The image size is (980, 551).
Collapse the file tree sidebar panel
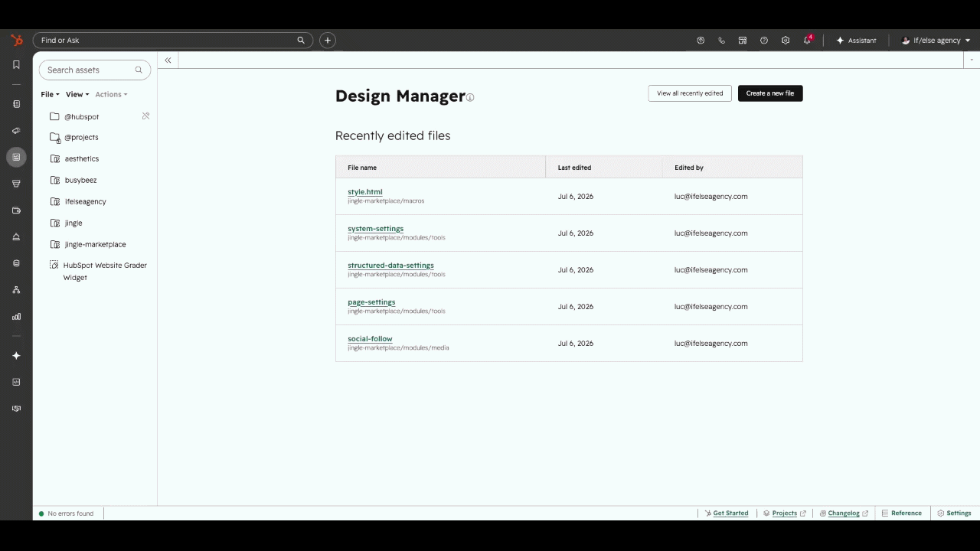click(x=168, y=60)
